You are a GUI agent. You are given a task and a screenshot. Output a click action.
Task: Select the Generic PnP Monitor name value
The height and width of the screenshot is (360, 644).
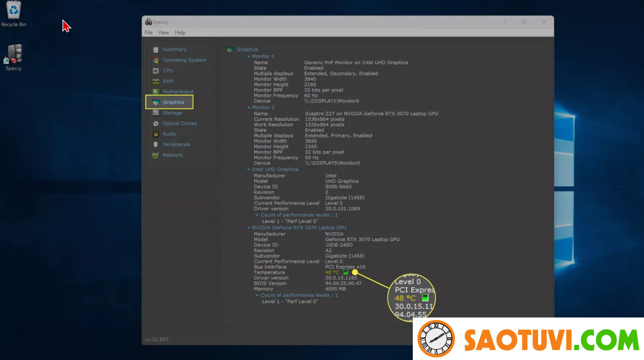coord(356,62)
